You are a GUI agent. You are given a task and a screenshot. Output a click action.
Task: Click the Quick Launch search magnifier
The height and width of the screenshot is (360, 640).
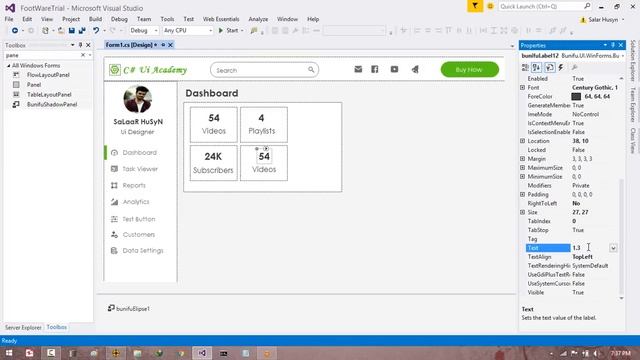587,6
